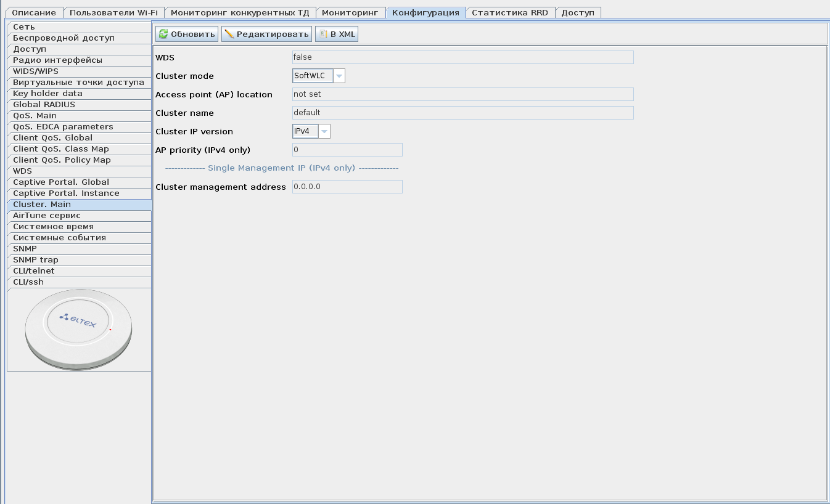Open the Радио интерфейсы section
830x504 pixels.
(79, 60)
